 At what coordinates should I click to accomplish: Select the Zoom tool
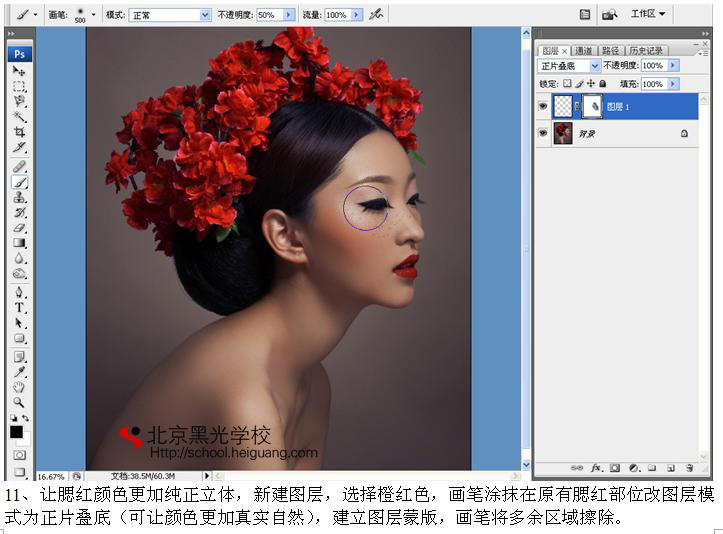(19, 402)
